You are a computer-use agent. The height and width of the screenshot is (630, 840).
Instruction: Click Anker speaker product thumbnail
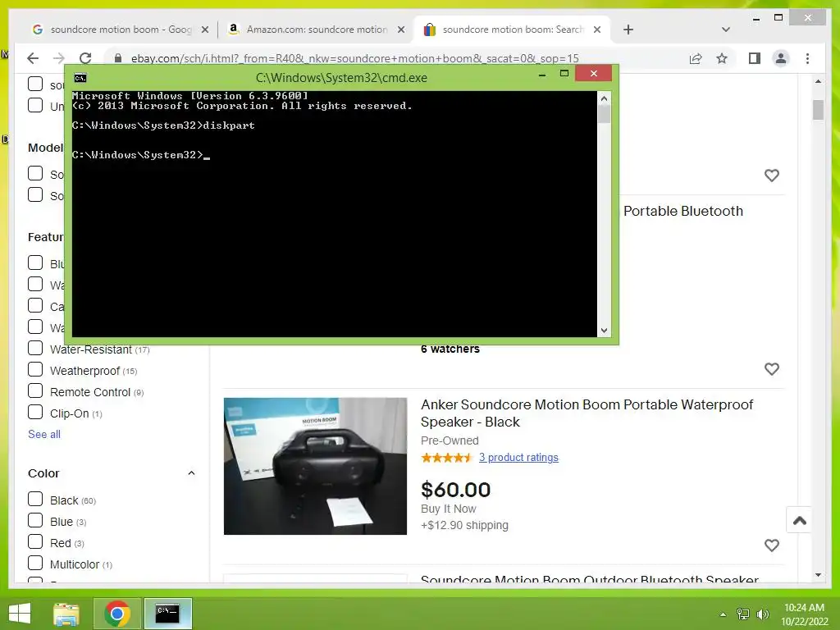(x=315, y=466)
